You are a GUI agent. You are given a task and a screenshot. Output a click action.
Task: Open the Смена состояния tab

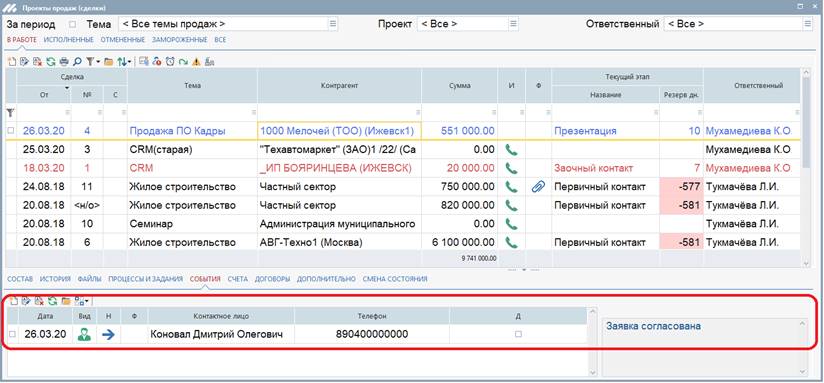pyautogui.click(x=395, y=279)
